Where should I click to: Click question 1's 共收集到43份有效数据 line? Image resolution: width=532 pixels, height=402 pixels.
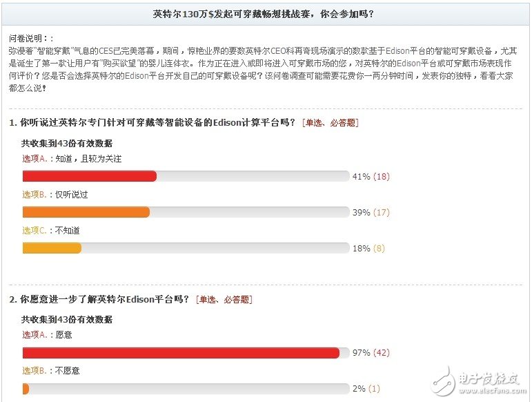click(x=67, y=144)
